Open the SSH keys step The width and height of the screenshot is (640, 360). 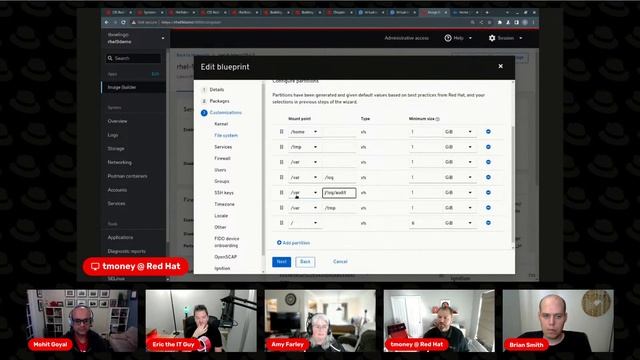click(224, 192)
